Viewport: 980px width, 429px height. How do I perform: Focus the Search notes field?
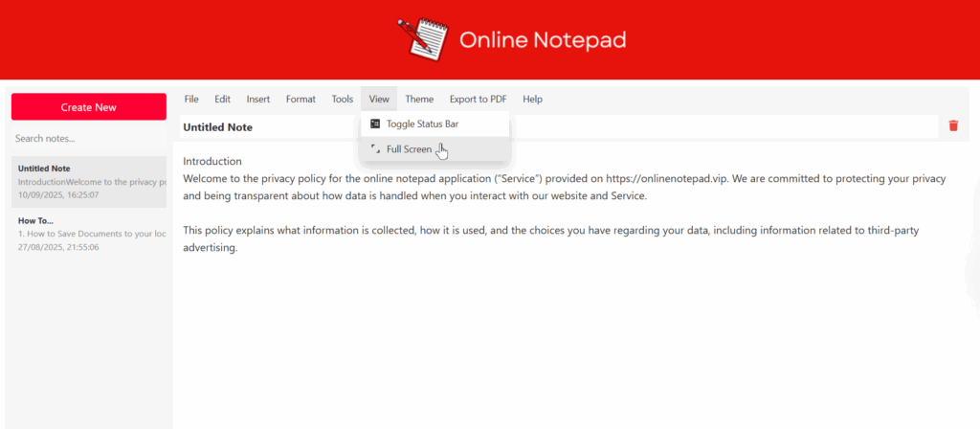[88, 139]
